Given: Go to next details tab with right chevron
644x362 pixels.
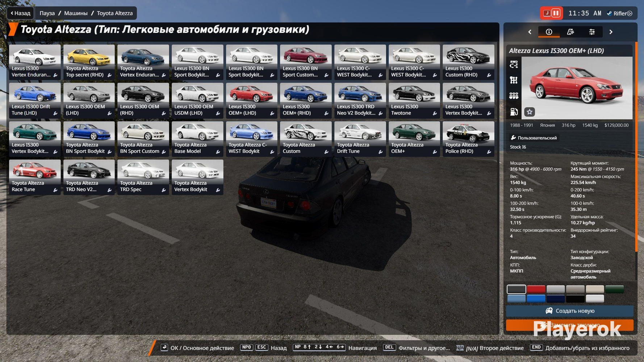Looking at the screenshot, I should click(611, 32).
